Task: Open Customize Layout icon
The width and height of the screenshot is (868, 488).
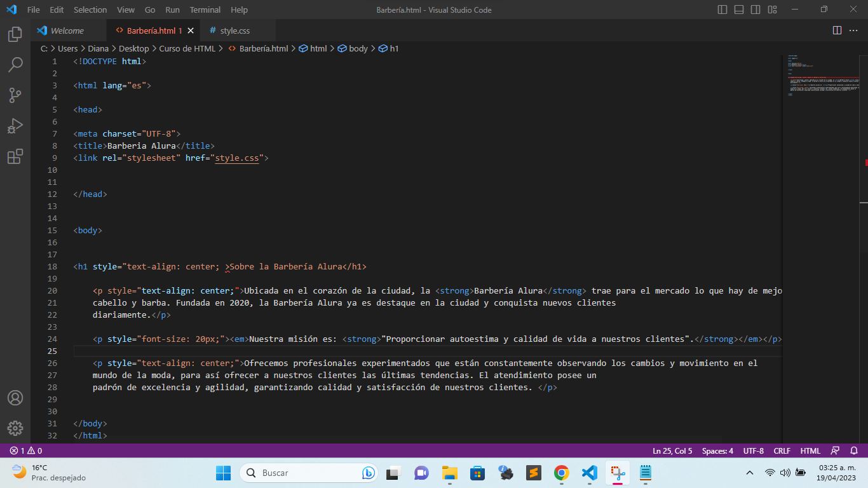Action: (772, 10)
